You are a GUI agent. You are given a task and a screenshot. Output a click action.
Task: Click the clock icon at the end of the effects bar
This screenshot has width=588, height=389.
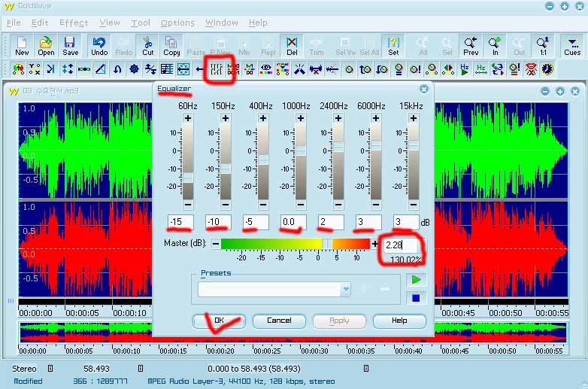click(547, 69)
